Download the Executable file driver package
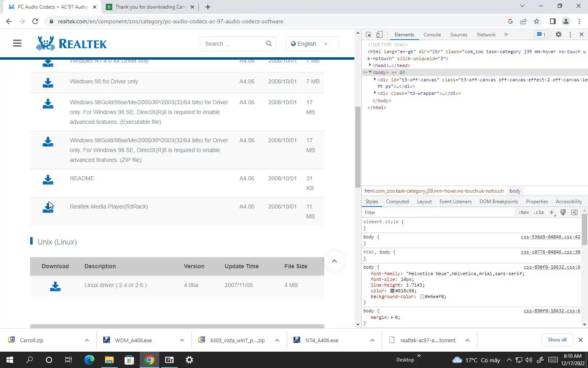The height and width of the screenshot is (368, 588). pyautogui.click(x=48, y=104)
